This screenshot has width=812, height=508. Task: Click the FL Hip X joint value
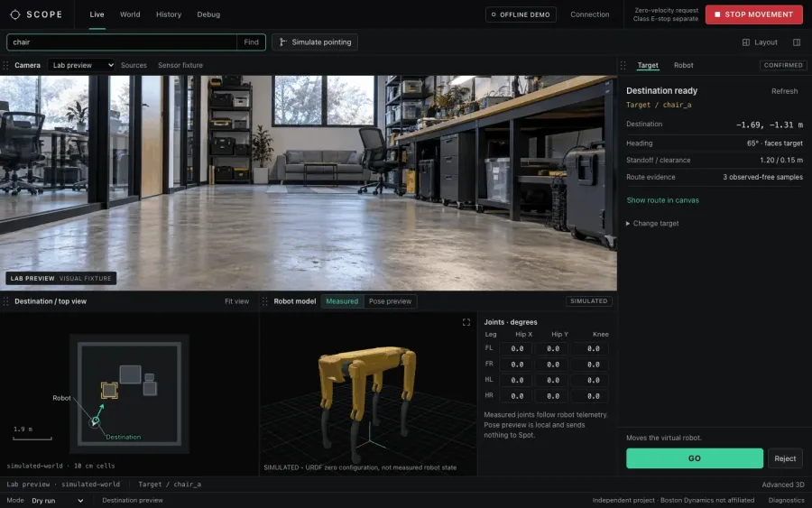(517, 349)
